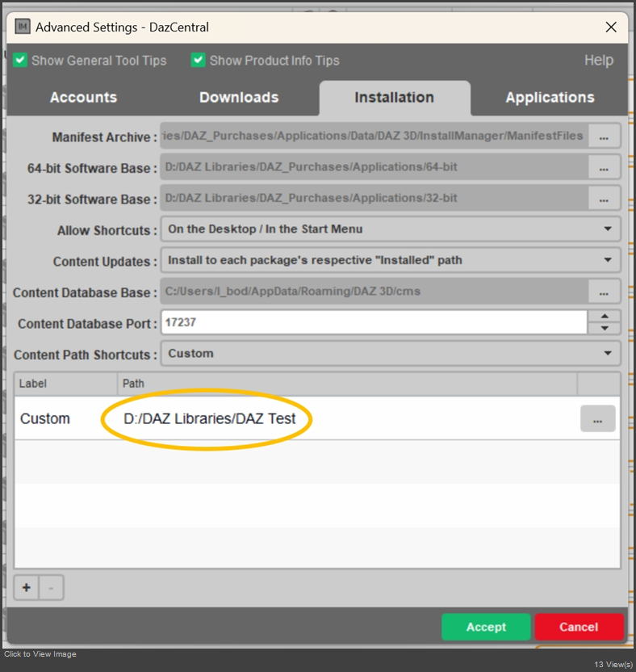Image resolution: width=636 pixels, height=672 pixels.
Task: Click the Accept button
Action: pyautogui.click(x=486, y=627)
